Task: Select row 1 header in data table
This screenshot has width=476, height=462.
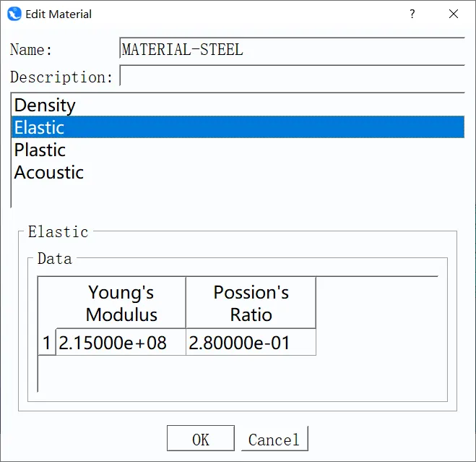Action: pos(46,343)
